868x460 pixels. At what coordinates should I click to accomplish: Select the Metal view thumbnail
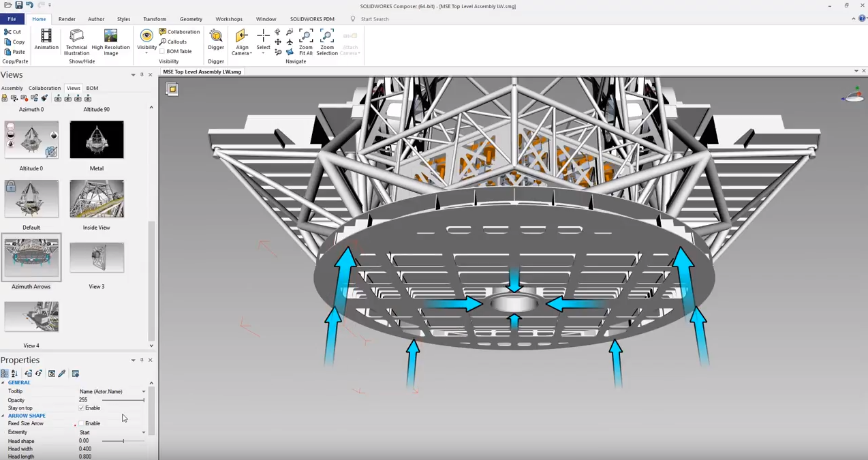(x=97, y=140)
